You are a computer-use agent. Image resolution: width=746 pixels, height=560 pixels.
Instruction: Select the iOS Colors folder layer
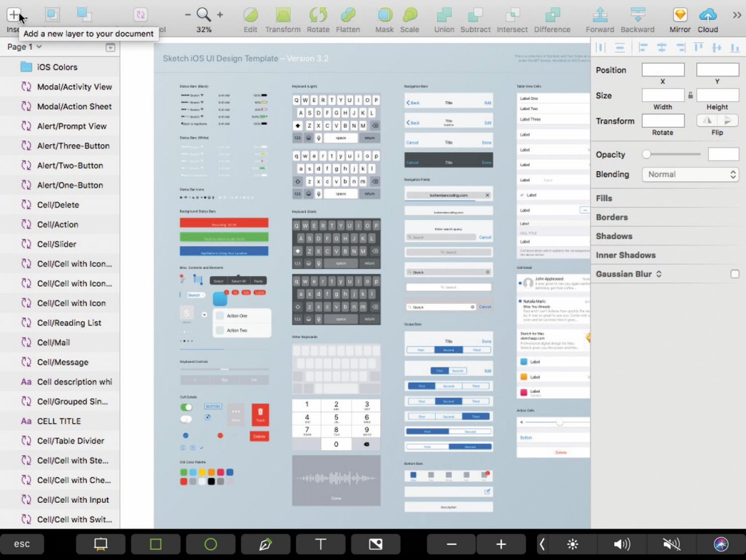tap(60, 67)
